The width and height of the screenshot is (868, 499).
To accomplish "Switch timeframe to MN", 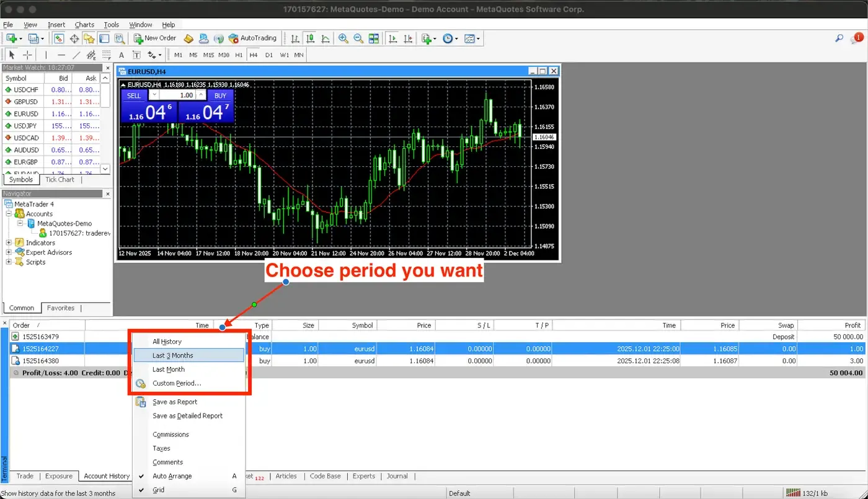I will pyautogui.click(x=299, y=55).
